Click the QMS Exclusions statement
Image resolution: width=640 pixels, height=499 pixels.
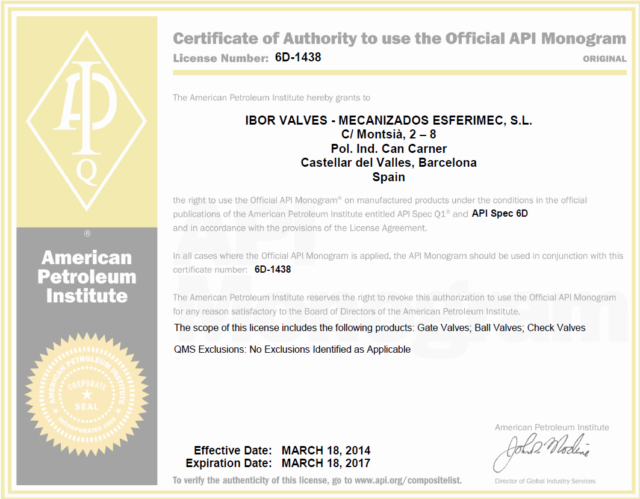tap(292, 347)
